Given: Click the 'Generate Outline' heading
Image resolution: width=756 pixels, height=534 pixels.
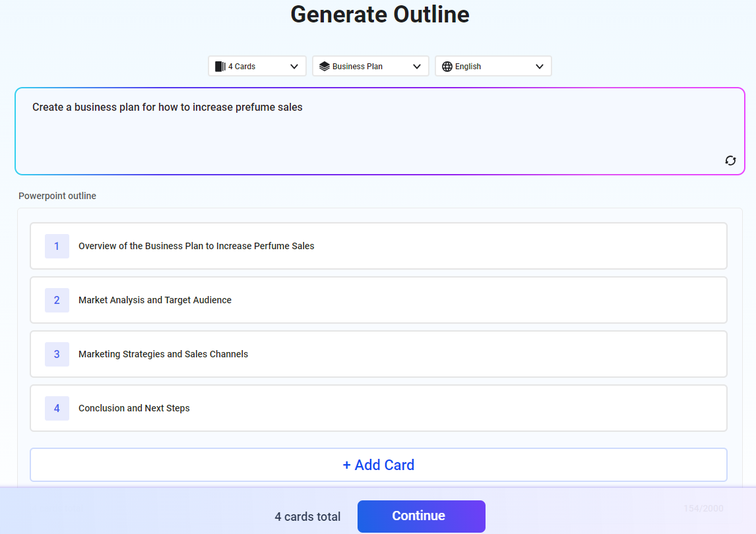Looking at the screenshot, I should (380, 15).
